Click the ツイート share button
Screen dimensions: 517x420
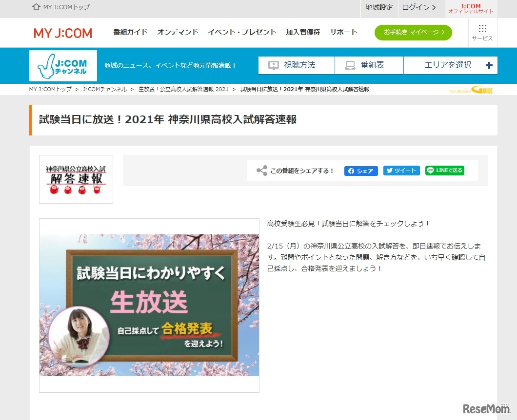coord(401,171)
